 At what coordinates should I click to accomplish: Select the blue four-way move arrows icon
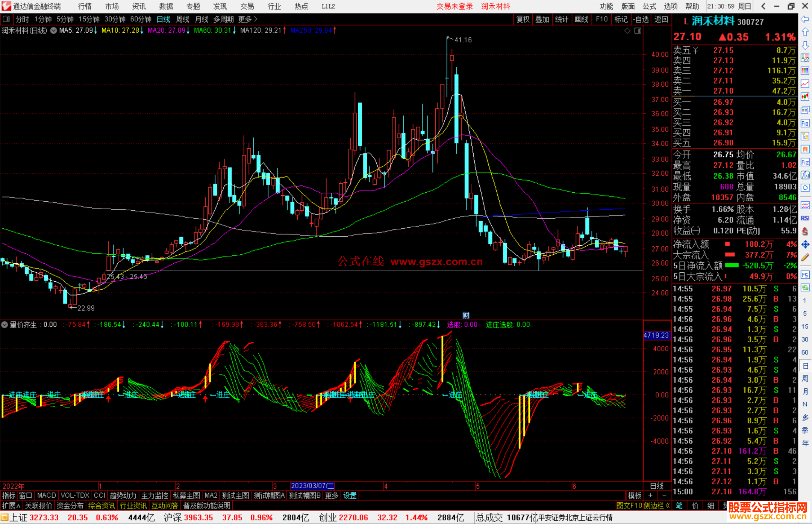pyautogui.click(x=805, y=245)
